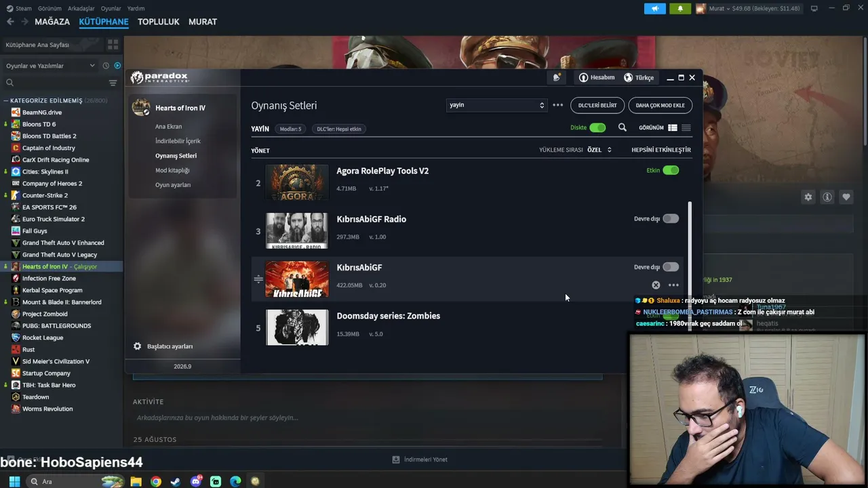The height and width of the screenshot is (488, 868).
Task: Open Oyun ayarları in launcher sidebar
Action: pos(173,185)
